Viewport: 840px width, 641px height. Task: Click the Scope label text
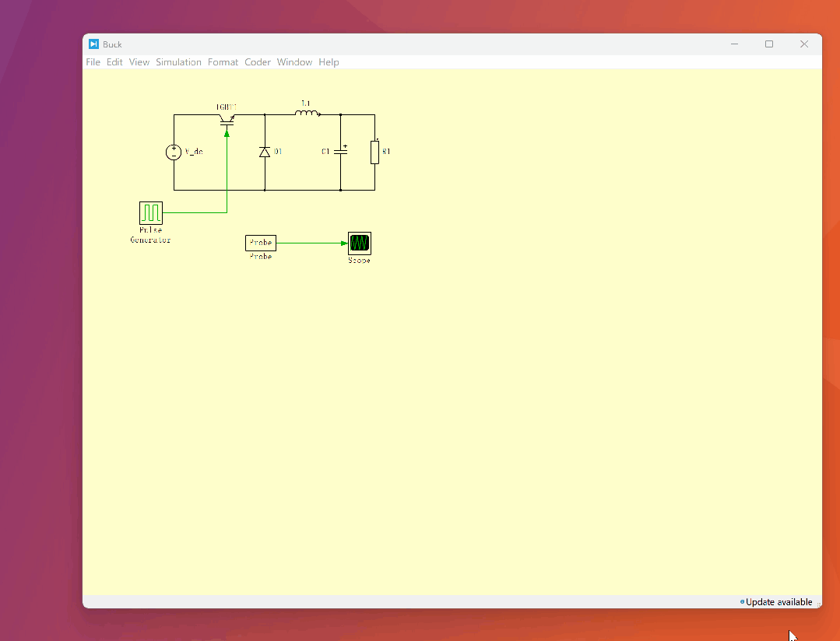[x=359, y=261]
